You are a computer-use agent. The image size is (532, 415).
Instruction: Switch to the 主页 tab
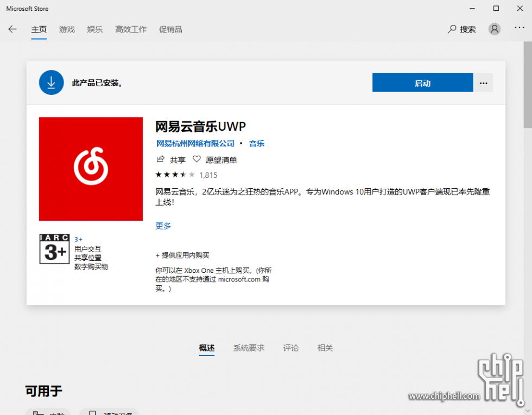coord(39,29)
